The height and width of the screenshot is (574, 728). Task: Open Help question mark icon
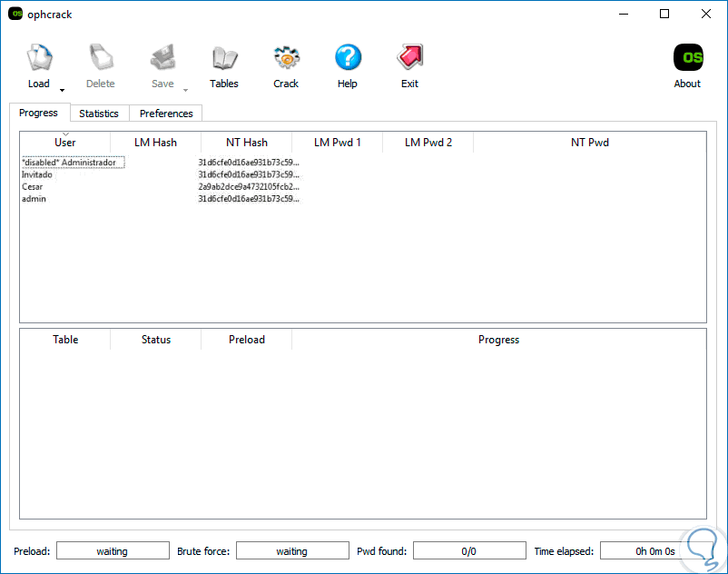click(348, 57)
